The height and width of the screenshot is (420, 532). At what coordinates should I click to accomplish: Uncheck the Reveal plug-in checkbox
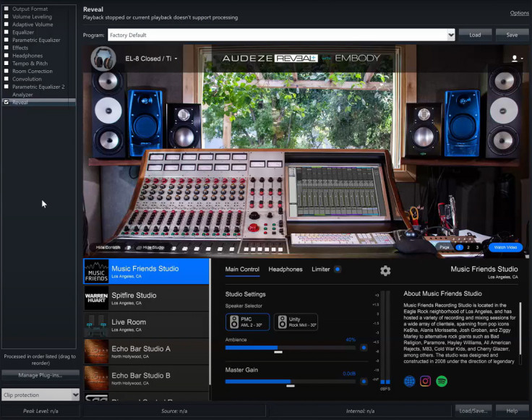tap(6, 102)
